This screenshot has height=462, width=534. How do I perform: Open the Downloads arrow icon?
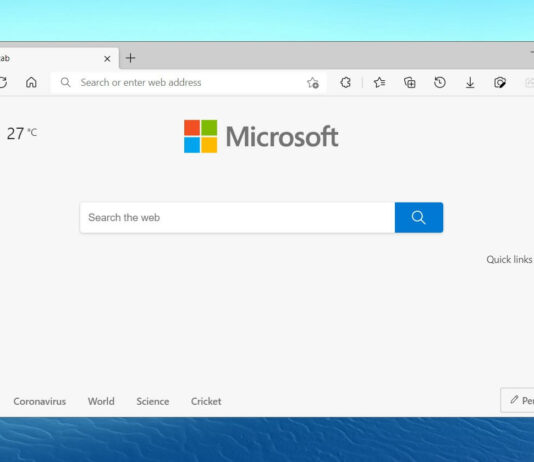[470, 82]
